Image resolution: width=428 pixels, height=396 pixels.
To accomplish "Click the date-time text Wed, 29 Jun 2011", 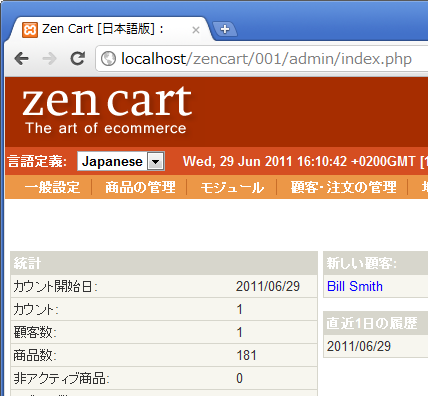I will coord(239,161).
